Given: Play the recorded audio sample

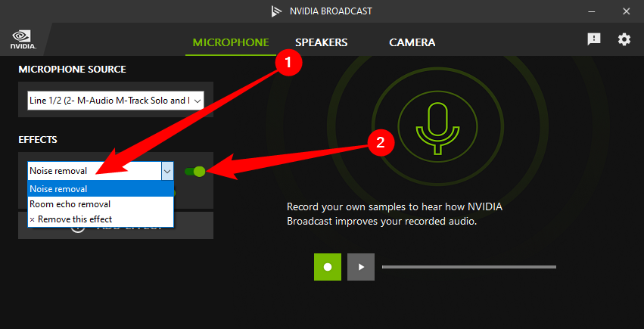Looking at the screenshot, I should click(x=361, y=266).
